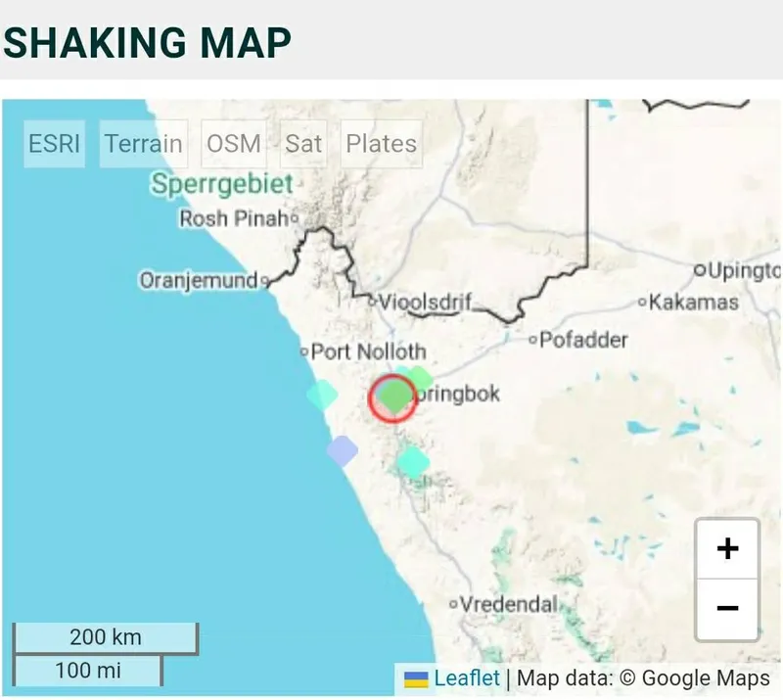Click the Google Maps attribution link

click(x=710, y=677)
